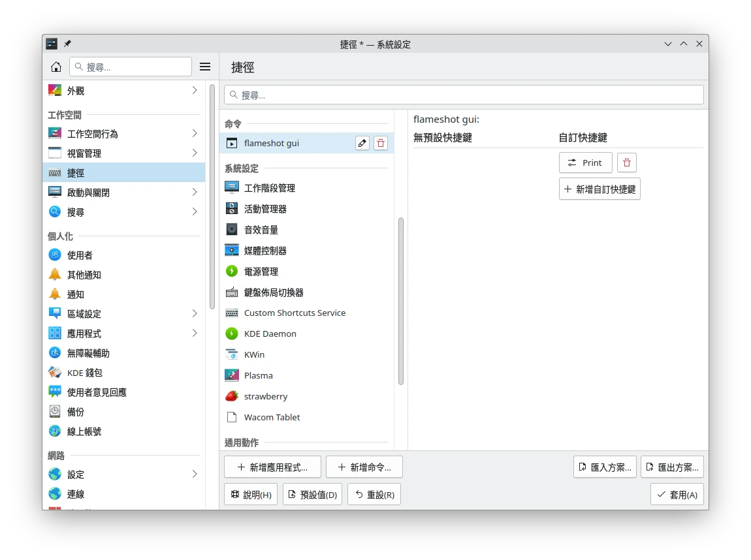The width and height of the screenshot is (751, 560).
Task: Select 音效音量 in the shortcuts list
Action: (261, 230)
